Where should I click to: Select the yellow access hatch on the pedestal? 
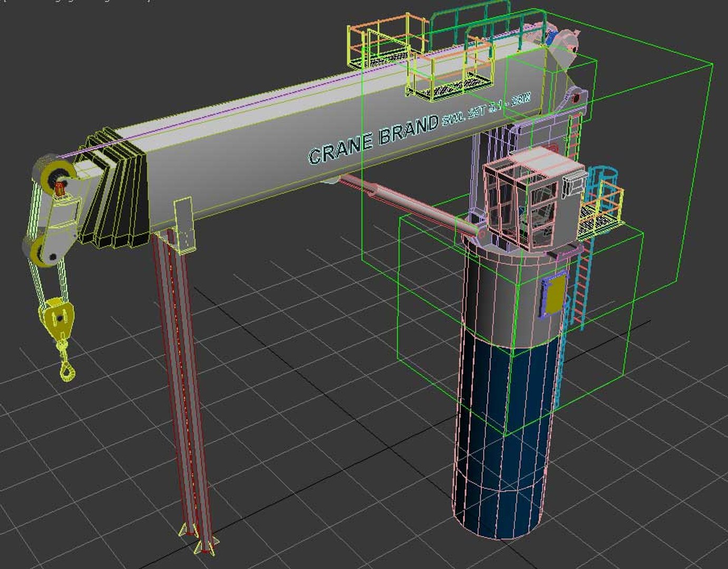pyautogui.click(x=554, y=294)
